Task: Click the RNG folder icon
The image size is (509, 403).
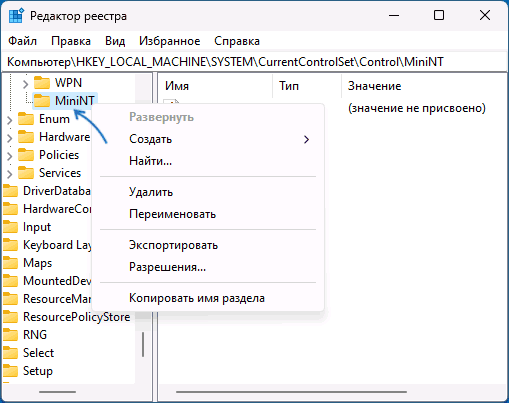Action: [x=10, y=335]
